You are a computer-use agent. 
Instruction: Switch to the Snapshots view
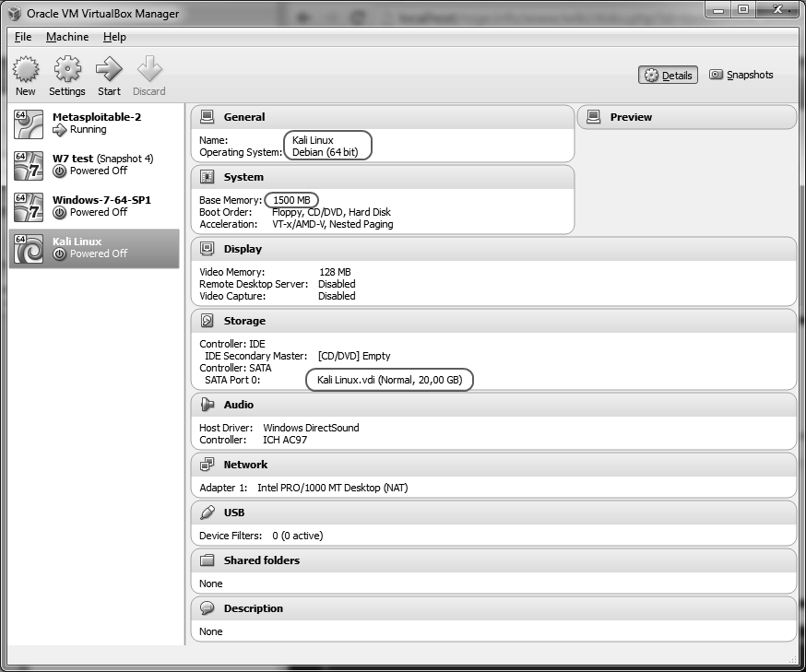tap(741, 76)
